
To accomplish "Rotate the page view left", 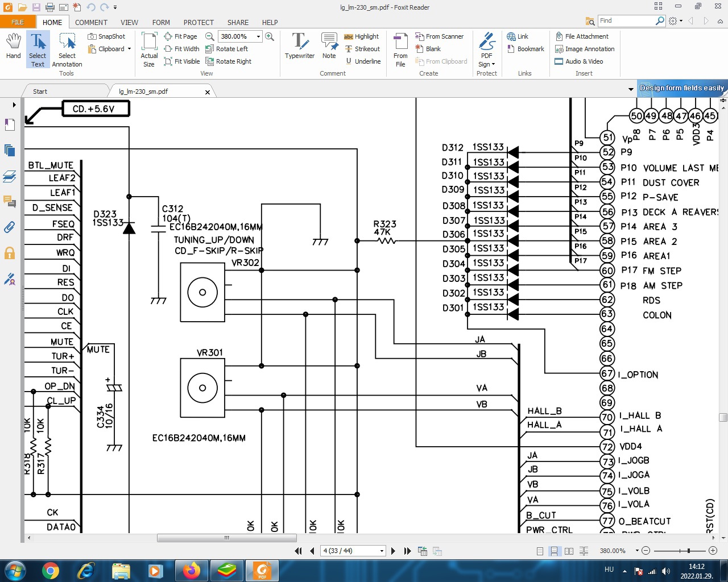I will click(x=226, y=49).
